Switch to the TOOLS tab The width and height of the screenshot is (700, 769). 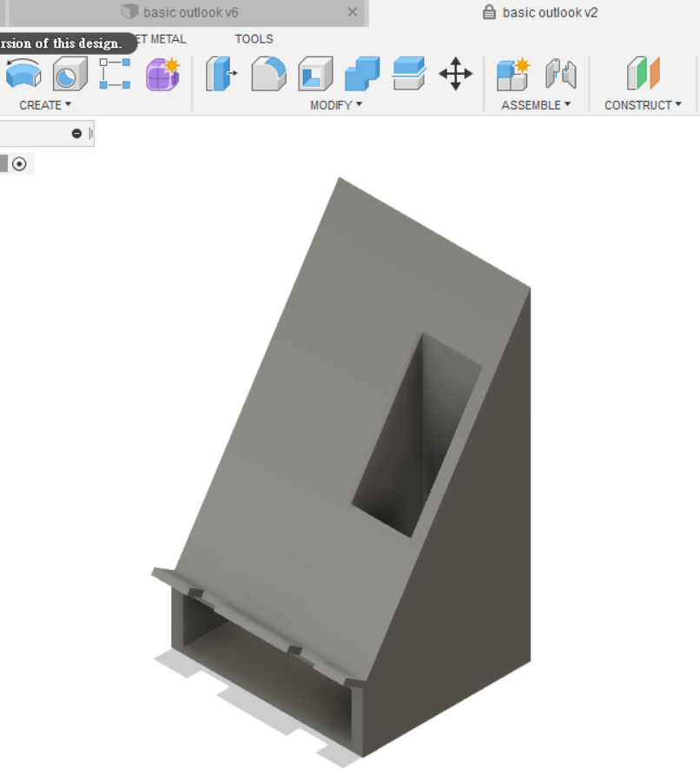click(254, 39)
